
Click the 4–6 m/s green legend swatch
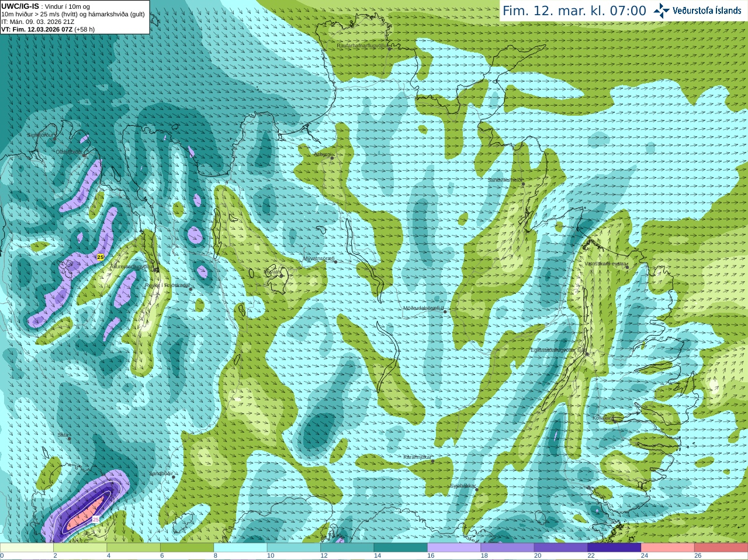pos(133,548)
